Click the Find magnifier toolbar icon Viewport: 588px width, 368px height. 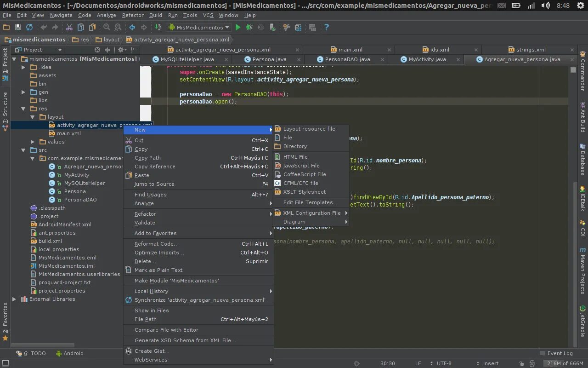(107, 28)
